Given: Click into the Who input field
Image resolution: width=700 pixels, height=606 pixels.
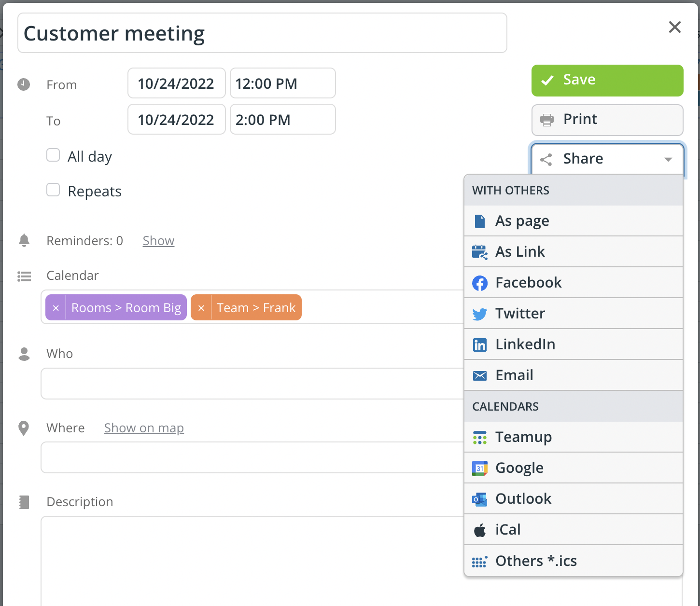Looking at the screenshot, I should click(x=252, y=384).
